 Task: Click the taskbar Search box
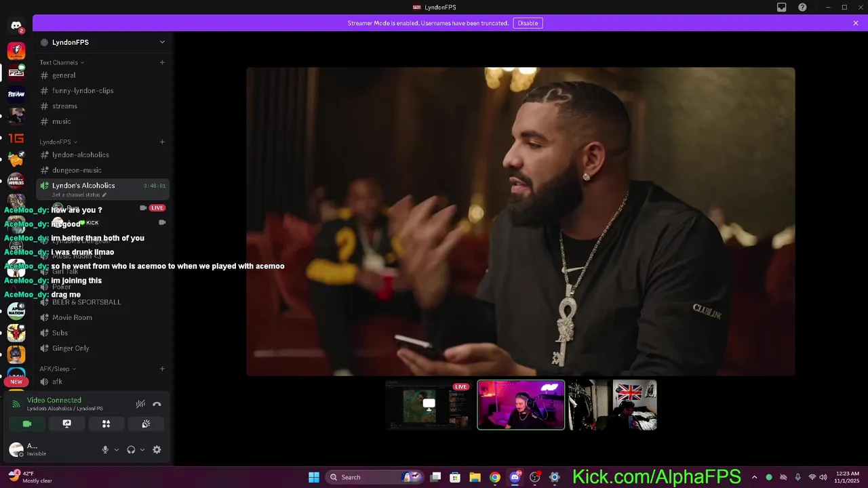[x=375, y=477]
